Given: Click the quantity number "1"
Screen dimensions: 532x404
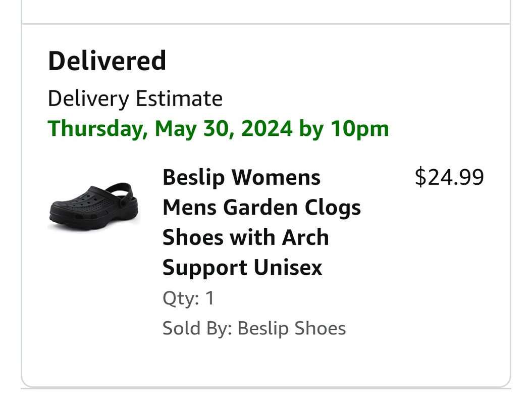Looking at the screenshot, I should coord(209,298).
